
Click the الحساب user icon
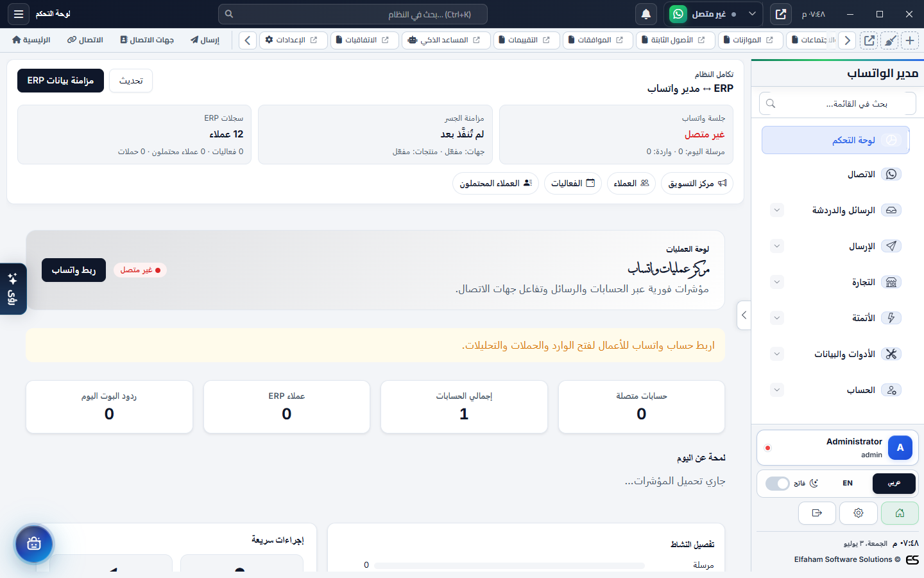point(891,390)
